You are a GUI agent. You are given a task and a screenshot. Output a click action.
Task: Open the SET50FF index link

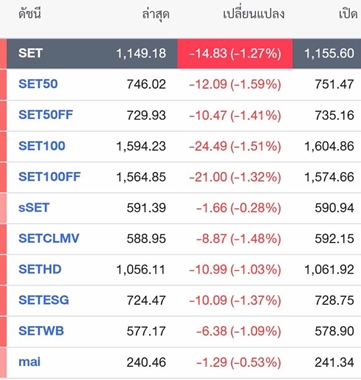(x=46, y=115)
